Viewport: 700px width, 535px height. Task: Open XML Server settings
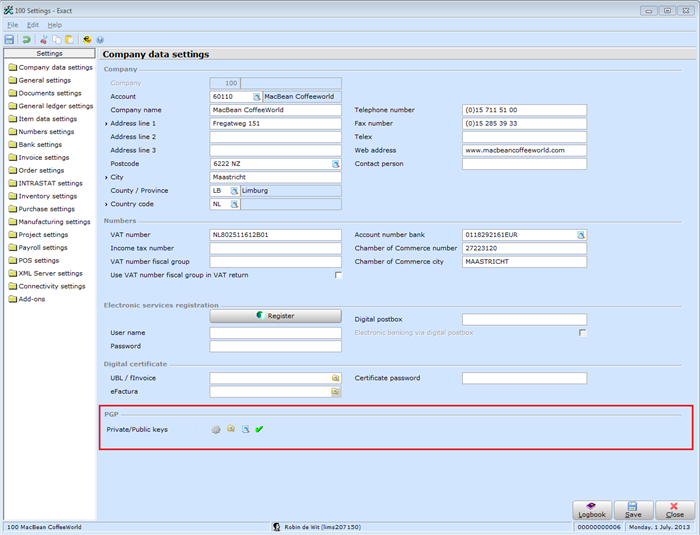tap(46, 273)
